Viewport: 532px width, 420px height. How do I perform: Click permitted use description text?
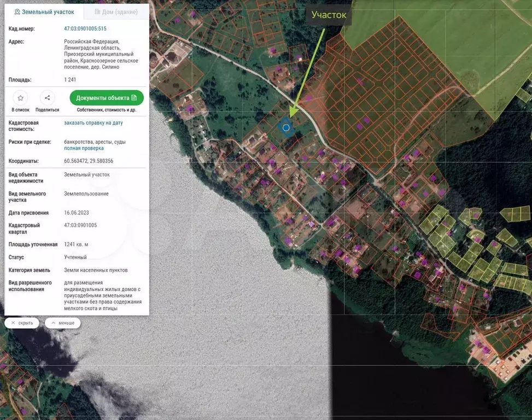[103, 295]
